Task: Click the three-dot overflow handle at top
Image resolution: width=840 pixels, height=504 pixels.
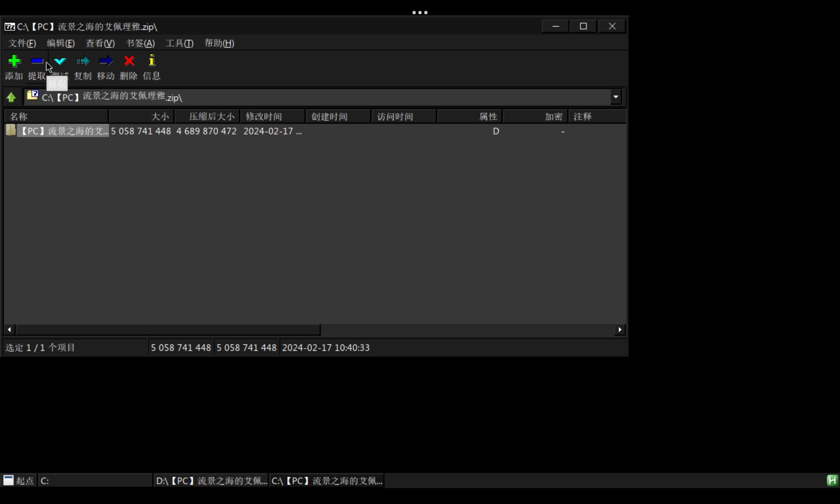Action: (x=420, y=13)
